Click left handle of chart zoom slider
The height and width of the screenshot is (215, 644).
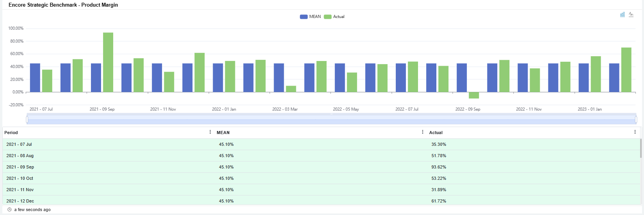(x=27, y=119)
